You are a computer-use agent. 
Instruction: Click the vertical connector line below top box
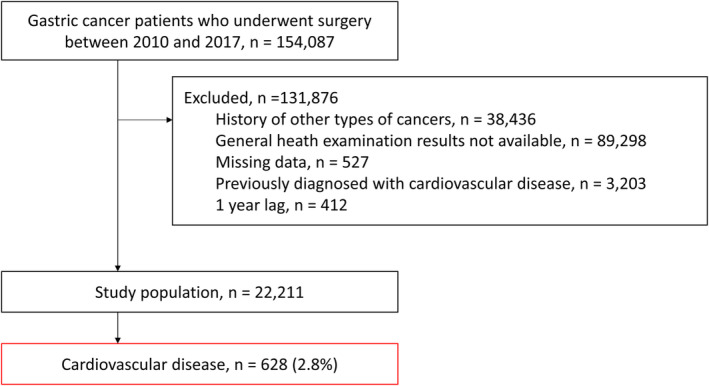click(x=118, y=163)
